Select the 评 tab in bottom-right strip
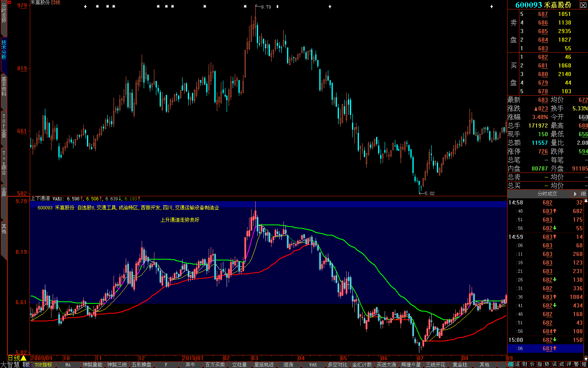 pyautogui.click(x=569, y=364)
